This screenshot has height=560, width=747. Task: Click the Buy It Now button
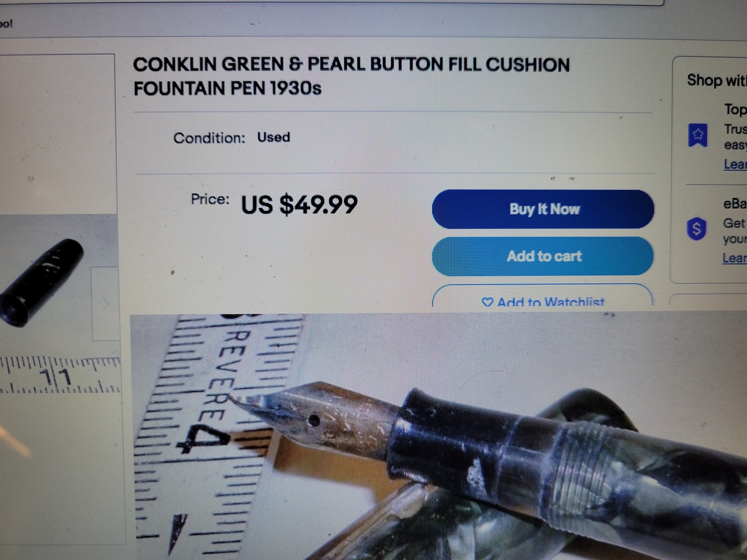click(x=543, y=209)
